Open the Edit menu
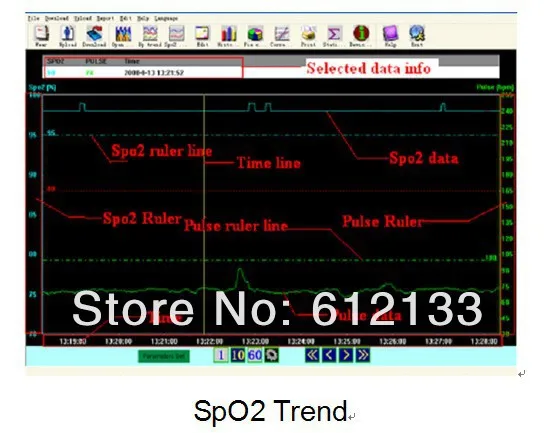Screen dimensions: 555x433 pos(126,18)
